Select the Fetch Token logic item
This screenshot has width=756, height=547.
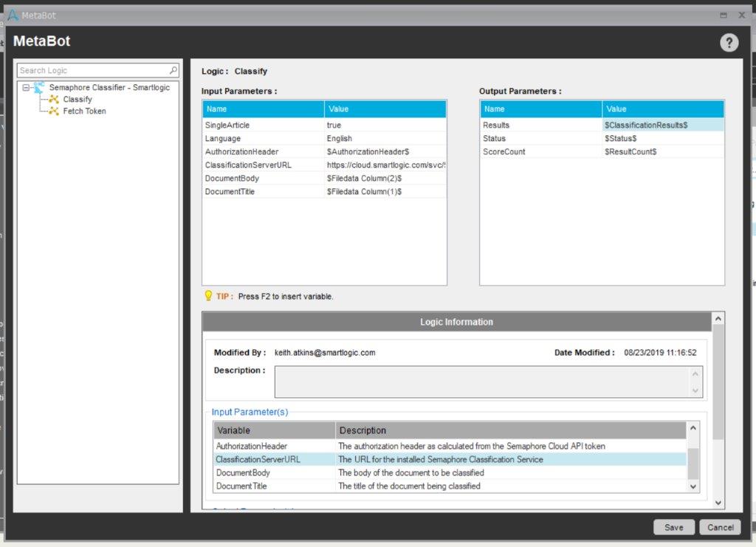84,111
